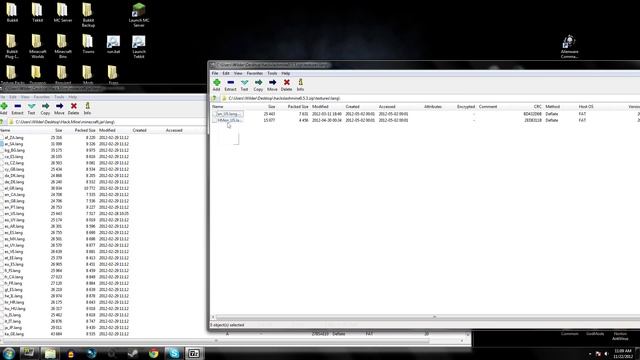
Task: Click the Windows Start button
Action: 9,353
